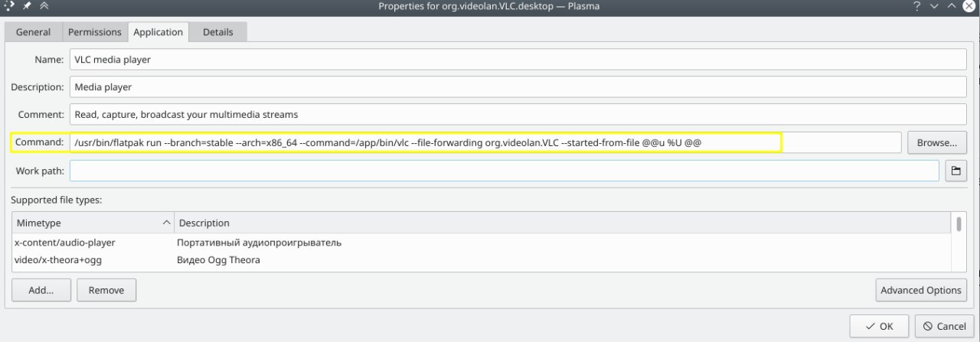
Task: Click the Browse button for the command
Action: [937, 142]
